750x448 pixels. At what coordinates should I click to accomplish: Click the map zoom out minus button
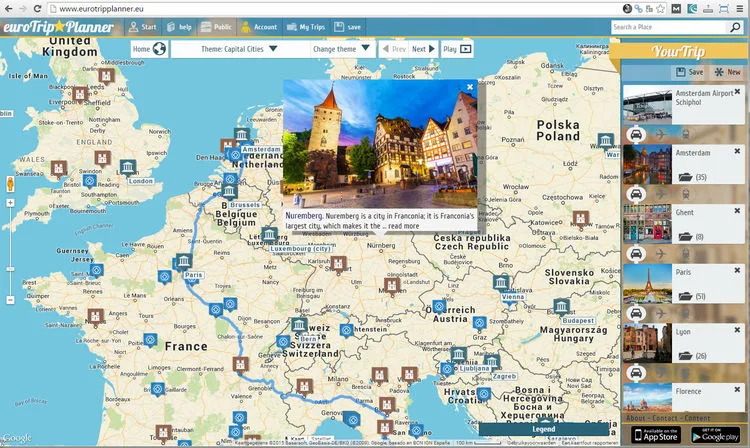pyautogui.click(x=10, y=300)
